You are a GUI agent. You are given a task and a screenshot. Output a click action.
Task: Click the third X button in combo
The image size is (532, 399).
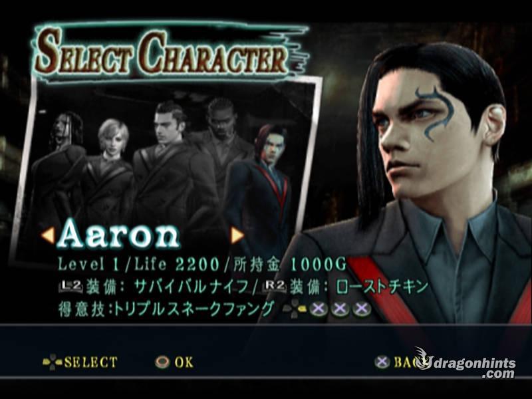362,309
